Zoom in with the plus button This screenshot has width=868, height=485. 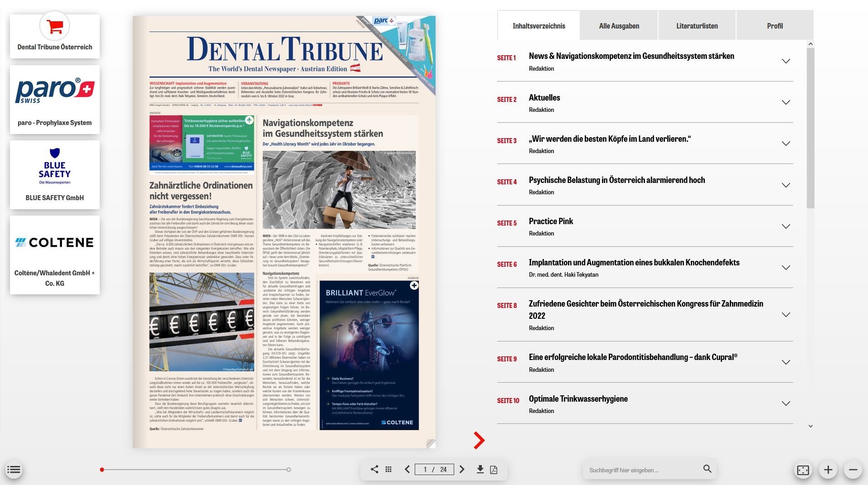click(828, 470)
